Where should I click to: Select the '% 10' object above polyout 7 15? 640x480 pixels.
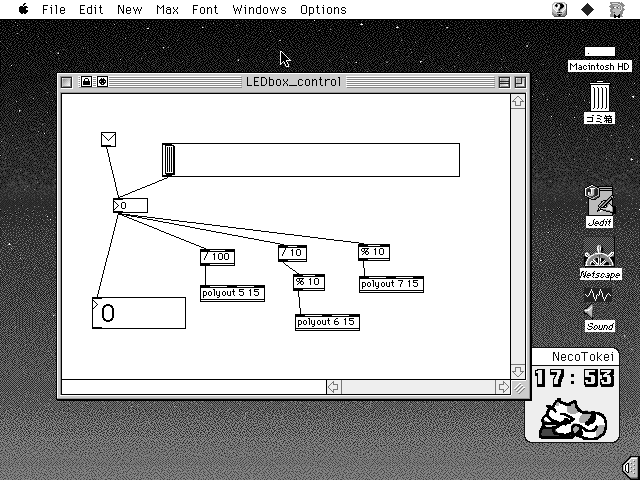(x=374, y=252)
